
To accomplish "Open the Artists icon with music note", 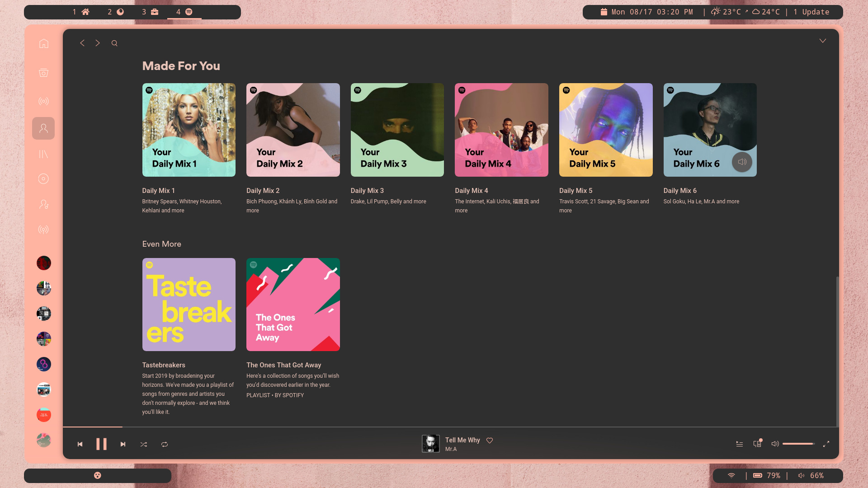I will (43, 204).
